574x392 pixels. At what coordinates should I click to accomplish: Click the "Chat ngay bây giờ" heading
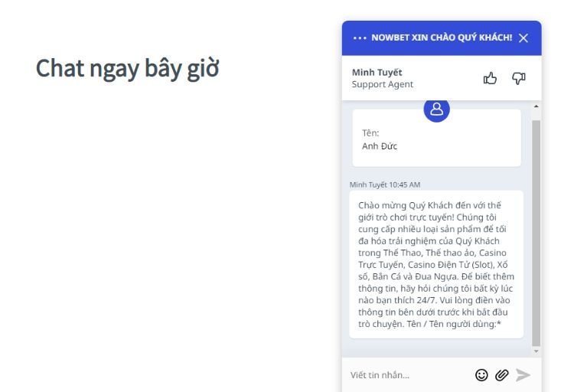128,68
